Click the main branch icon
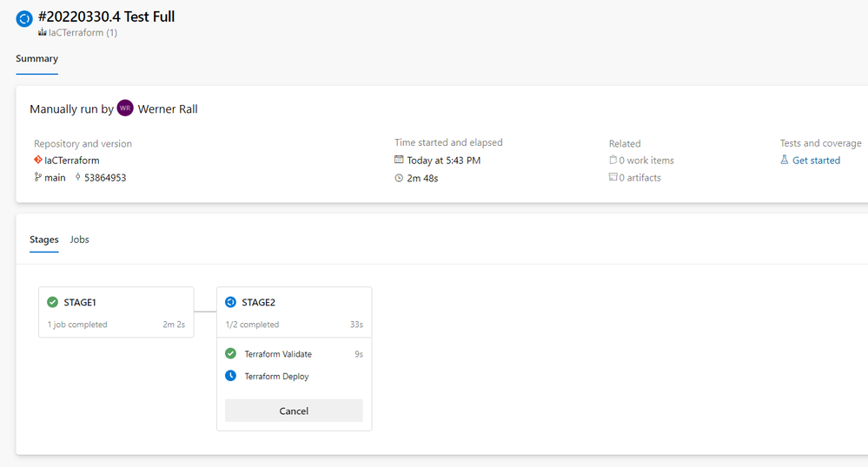Image resolution: width=868 pixels, height=467 pixels. [37, 178]
